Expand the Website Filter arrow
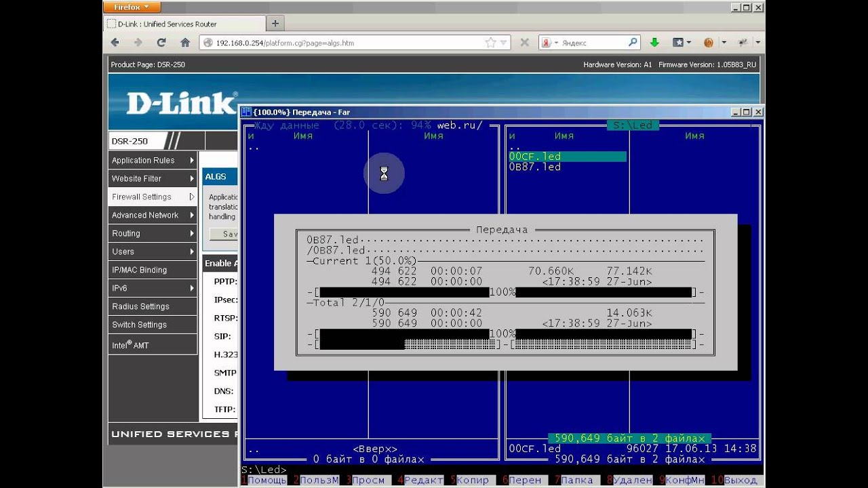The height and width of the screenshot is (488, 868). tap(192, 179)
